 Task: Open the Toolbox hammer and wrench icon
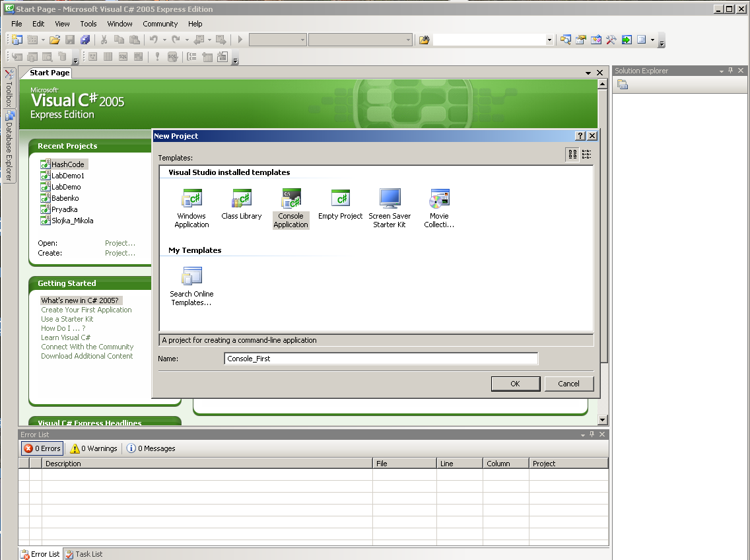coord(611,40)
